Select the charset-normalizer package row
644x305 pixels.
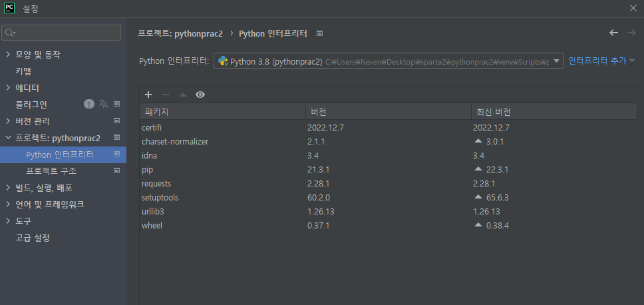coord(388,141)
